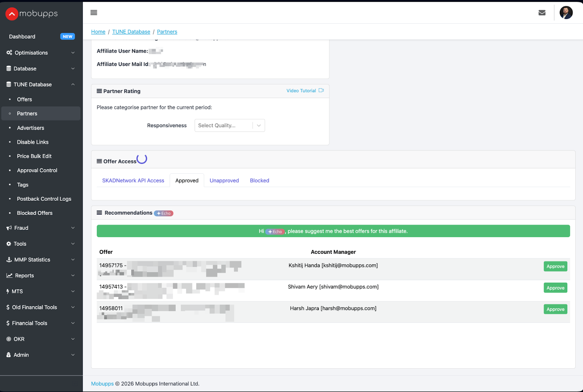Expand the Financial Tools chevron
Image resolution: width=583 pixels, height=392 pixels.
[73, 323]
